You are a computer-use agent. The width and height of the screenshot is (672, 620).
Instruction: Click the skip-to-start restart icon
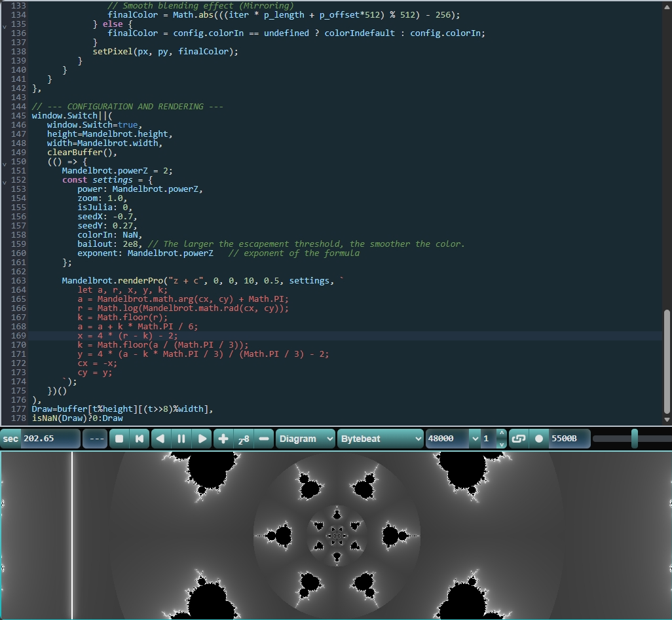pyautogui.click(x=140, y=439)
